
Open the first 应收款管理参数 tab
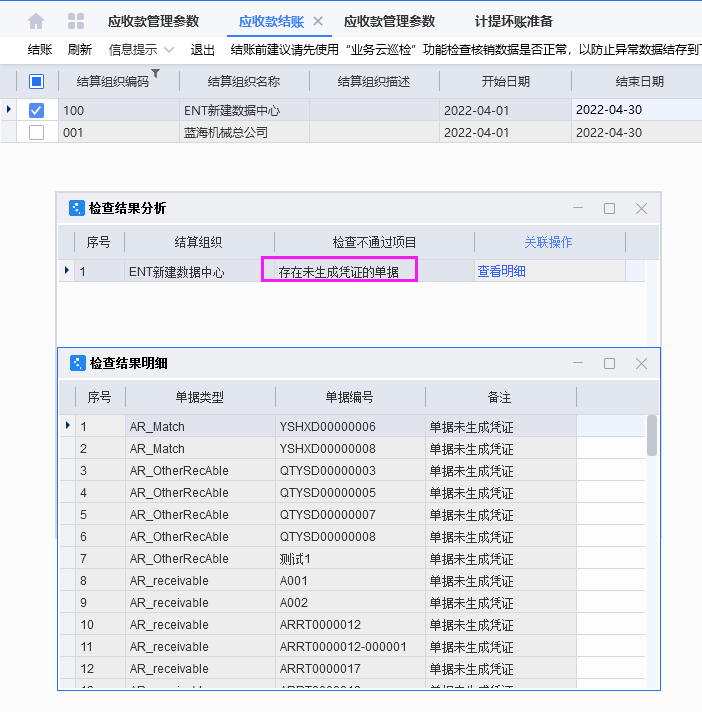click(x=153, y=21)
